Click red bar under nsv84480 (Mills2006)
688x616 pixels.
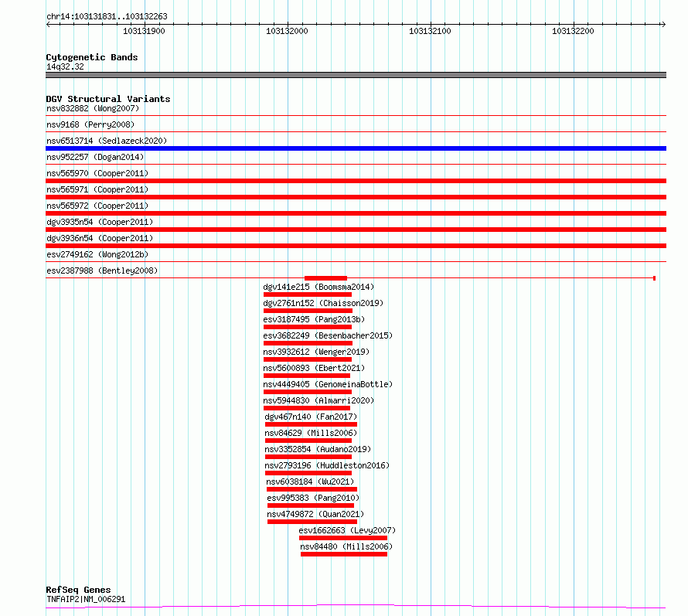point(344,554)
